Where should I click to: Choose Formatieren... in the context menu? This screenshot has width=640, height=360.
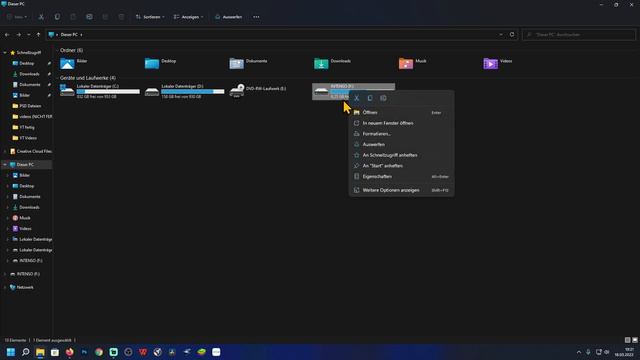[x=402, y=134]
